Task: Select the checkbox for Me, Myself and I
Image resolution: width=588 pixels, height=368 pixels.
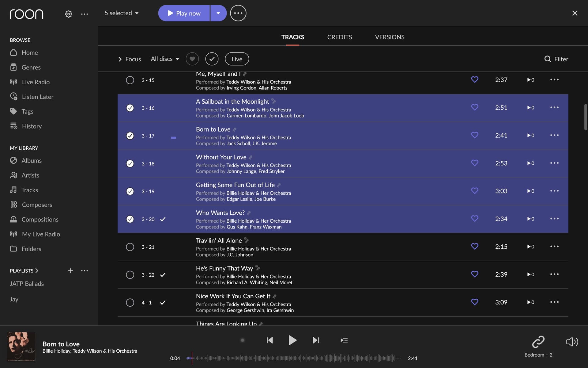Action: [130, 80]
